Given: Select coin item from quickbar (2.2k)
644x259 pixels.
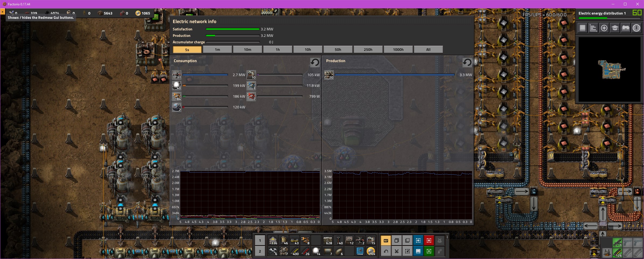Looking at the screenshot, I should pos(371,251).
